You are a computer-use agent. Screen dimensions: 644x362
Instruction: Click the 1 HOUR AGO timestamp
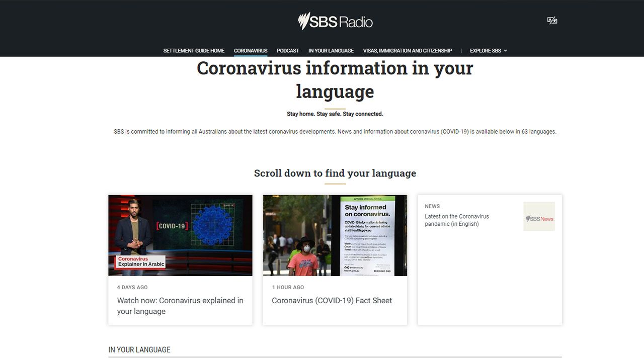288,288
